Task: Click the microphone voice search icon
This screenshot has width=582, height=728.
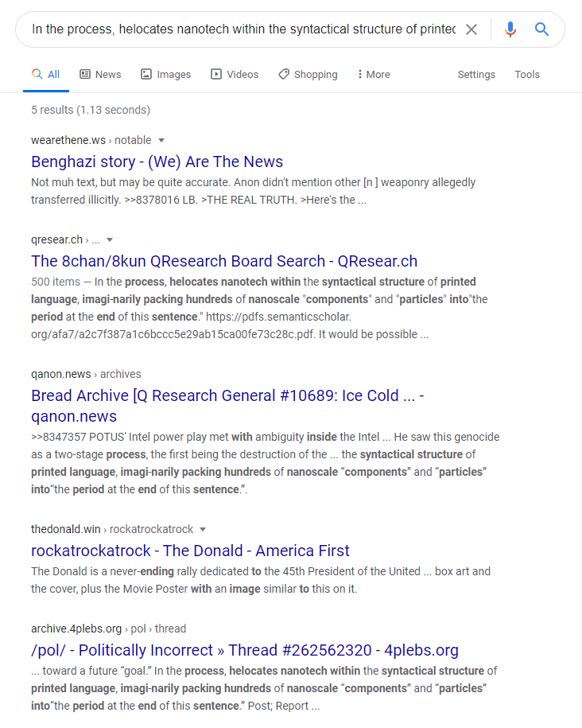Action: [x=510, y=29]
